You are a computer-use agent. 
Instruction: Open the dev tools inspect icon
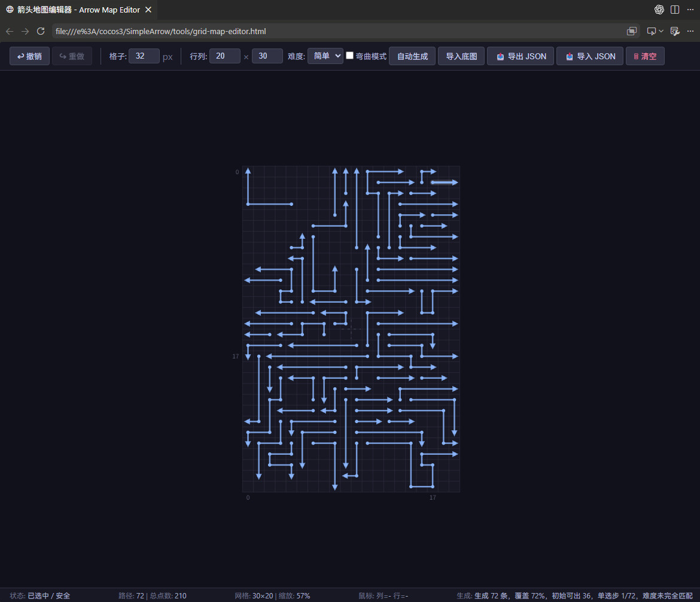675,31
